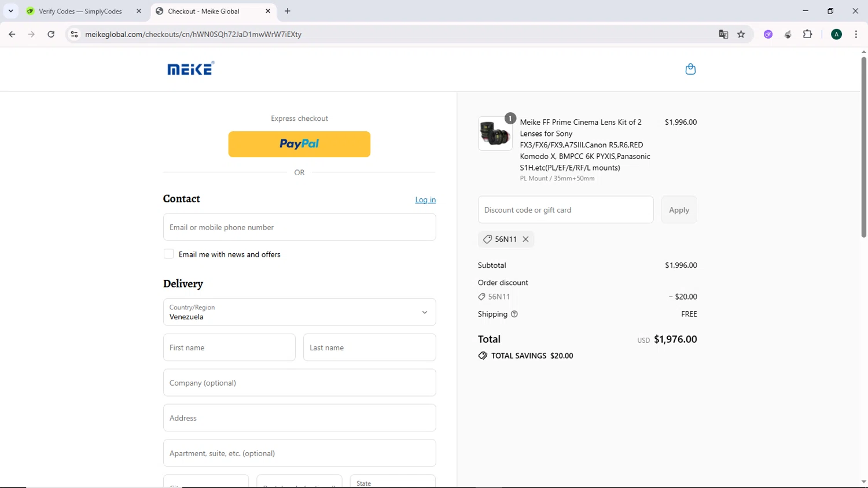Toggle Email me with news and offers

(168, 254)
